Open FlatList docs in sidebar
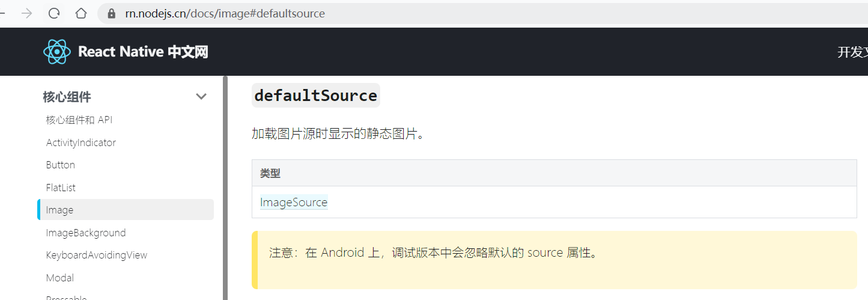This screenshot has height=300, width=868. point(61,188)
